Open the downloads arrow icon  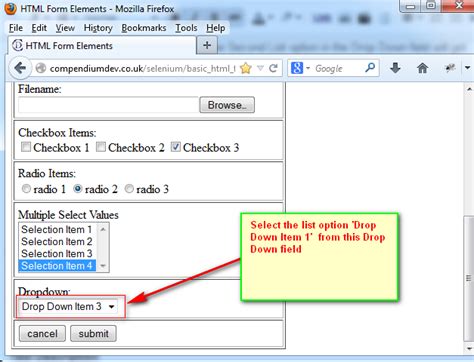tap(395, 68)
